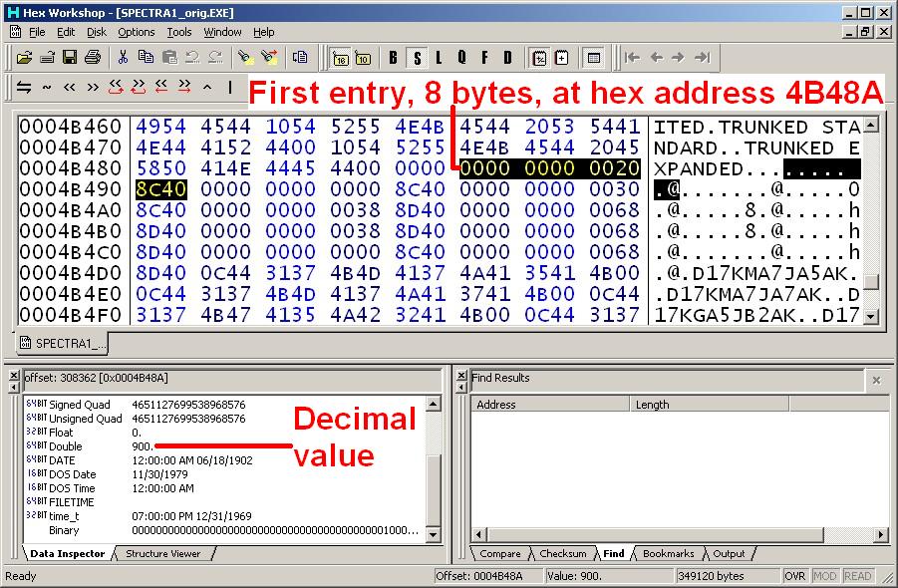This screenshot has width=898, height=588.
Task: Click the red-looped Rotate Right icon
Action: click(x=139, y=87)
